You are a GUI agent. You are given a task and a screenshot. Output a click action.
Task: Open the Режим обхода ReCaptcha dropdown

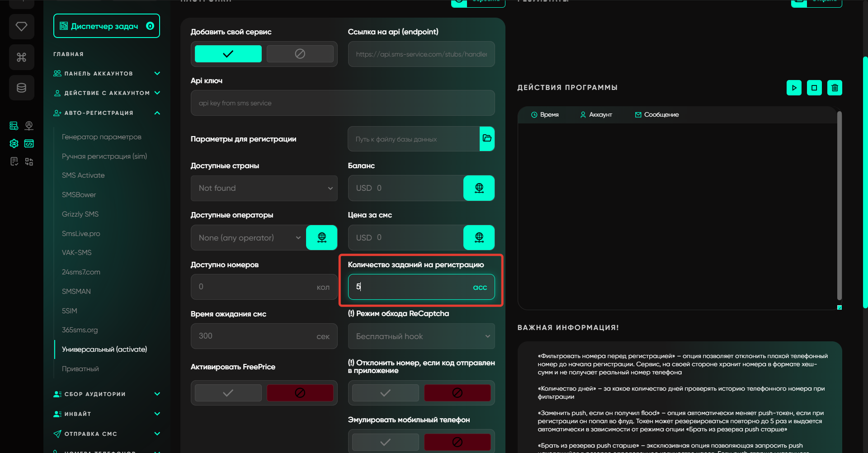pyautogui.click(x=421, y=336)
